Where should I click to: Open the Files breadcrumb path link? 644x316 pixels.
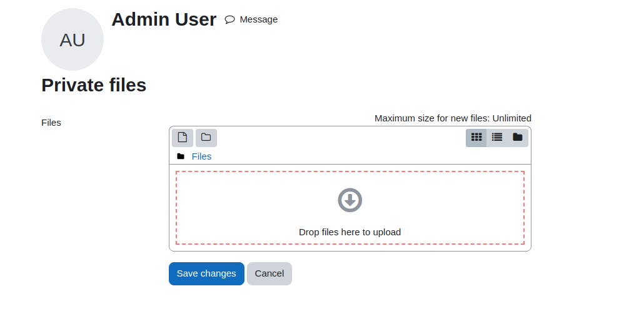201,156
